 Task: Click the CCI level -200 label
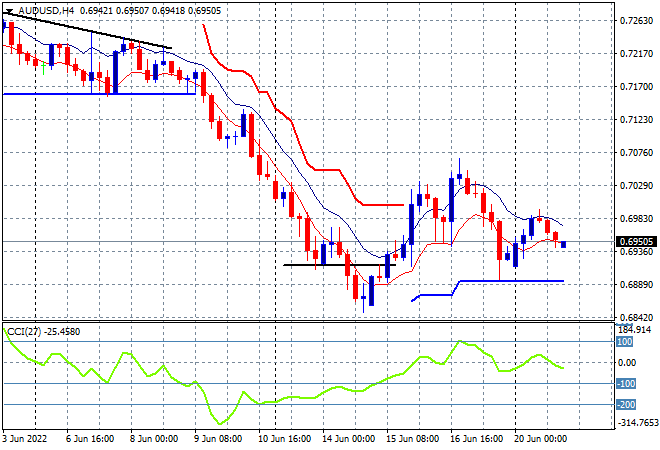click(626, 405)
